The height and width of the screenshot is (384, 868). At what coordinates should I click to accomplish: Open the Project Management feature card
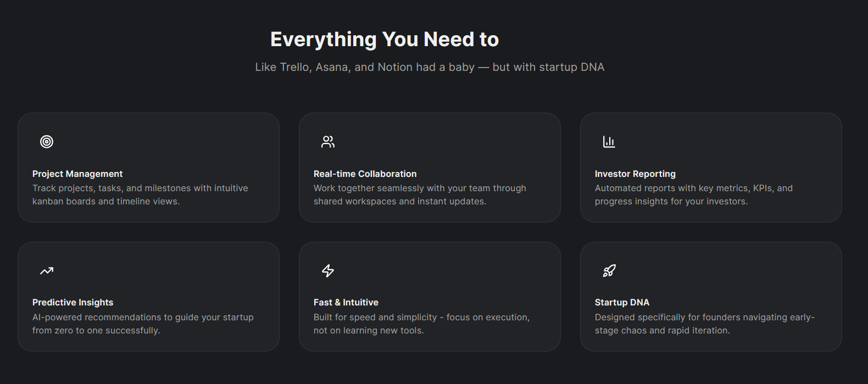tap(148, 168)
